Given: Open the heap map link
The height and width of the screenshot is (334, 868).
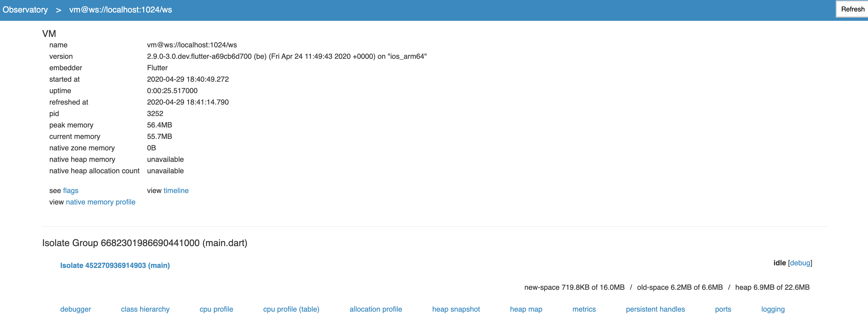Looking at the screenshot, I should (x=526, y=309).
